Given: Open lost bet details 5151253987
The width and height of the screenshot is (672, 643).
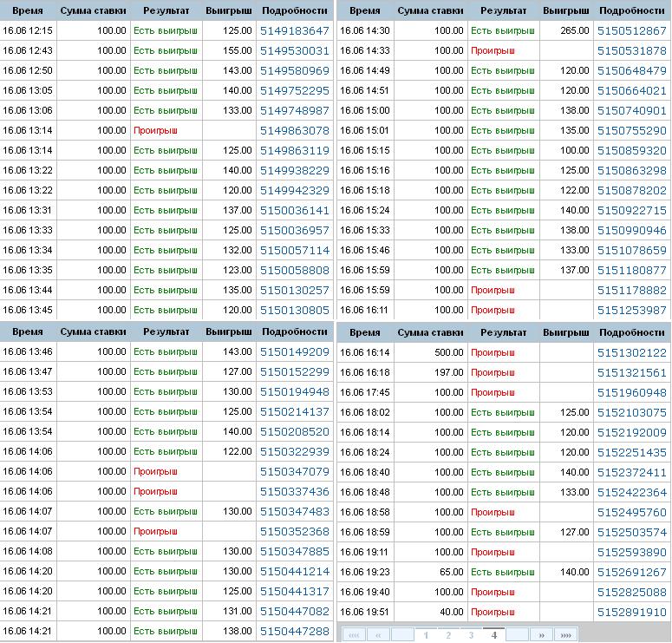Looking at the screenshot, I should (x=632, y=310).
